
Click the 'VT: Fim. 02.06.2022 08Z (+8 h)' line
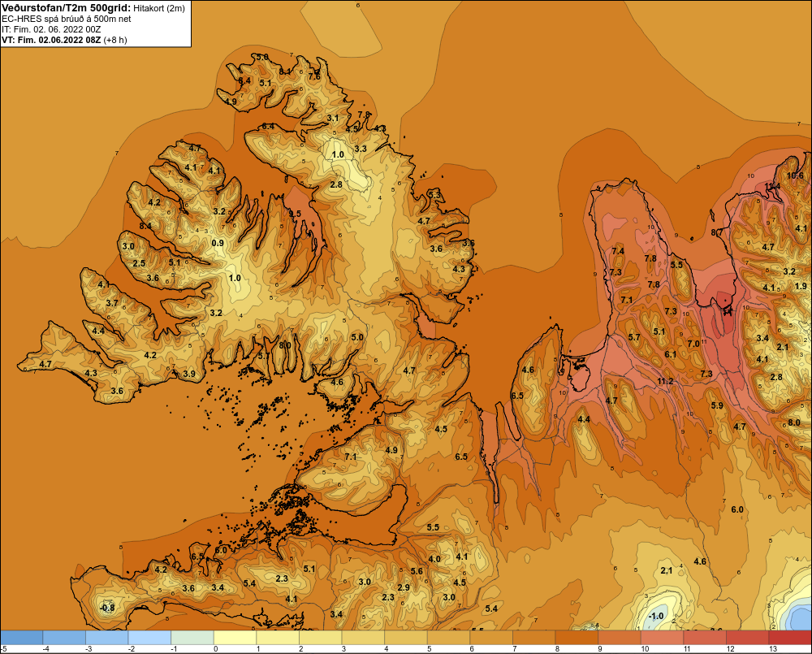pyautogui.click(x=64, y=40)
